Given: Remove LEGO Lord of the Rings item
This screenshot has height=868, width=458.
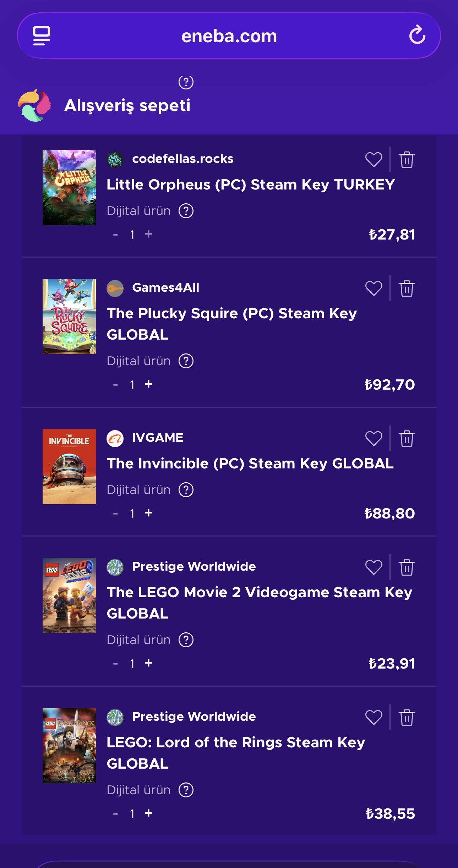Looking at the screenshot, I should [x=407, y=717].
